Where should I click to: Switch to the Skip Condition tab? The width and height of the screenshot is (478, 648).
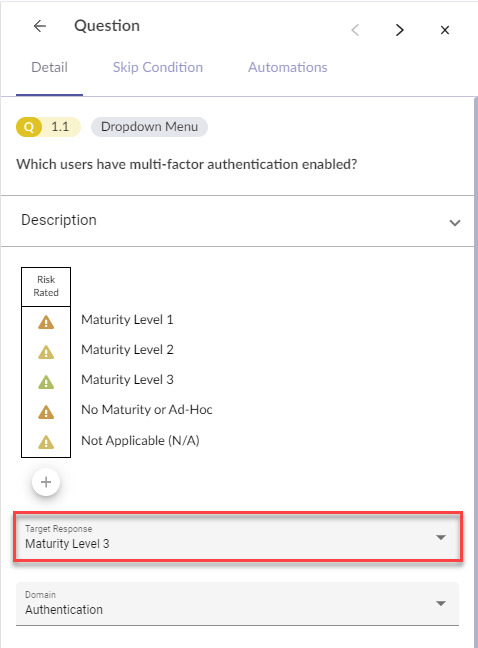pyautogui.click(x=158, y=67)
